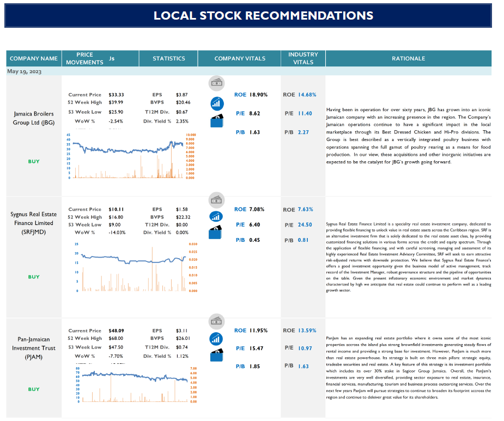Click the JBG rationale paragraph

[x=408, y=136]
